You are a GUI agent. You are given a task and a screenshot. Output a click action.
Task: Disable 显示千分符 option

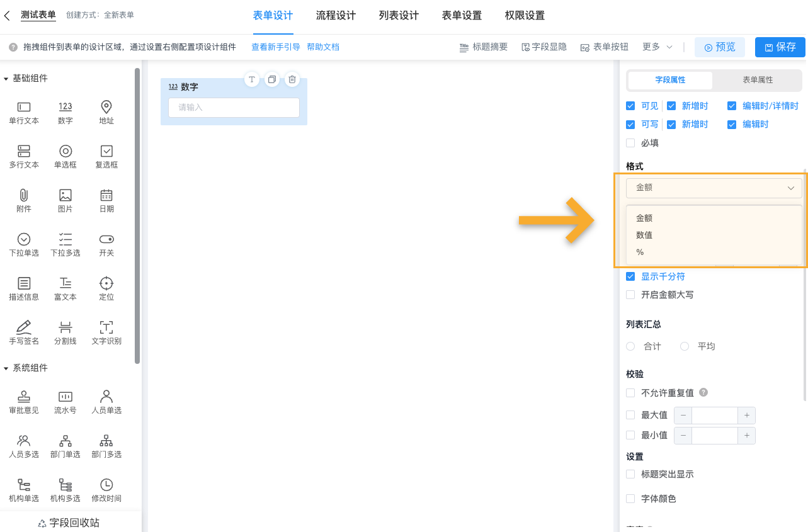coord(630,276)
